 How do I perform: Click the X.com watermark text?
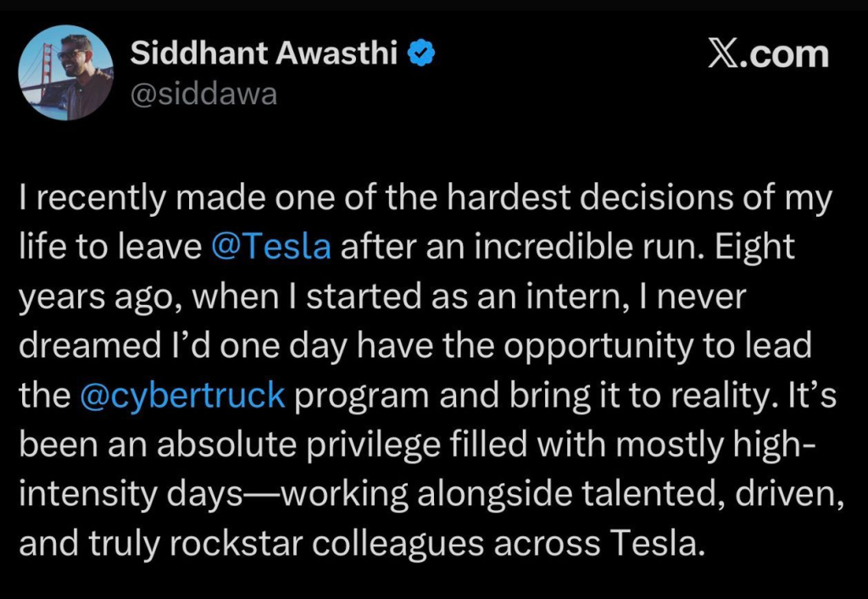(x=767, y=54)
